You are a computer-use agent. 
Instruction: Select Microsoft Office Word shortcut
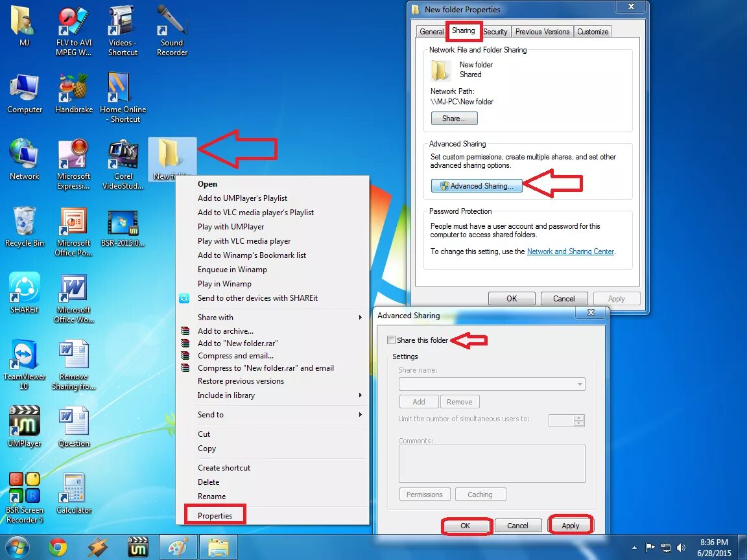73,298
